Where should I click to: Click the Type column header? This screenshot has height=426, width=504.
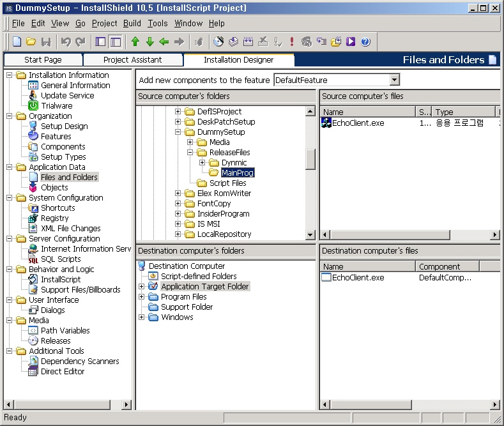(463, 112)
